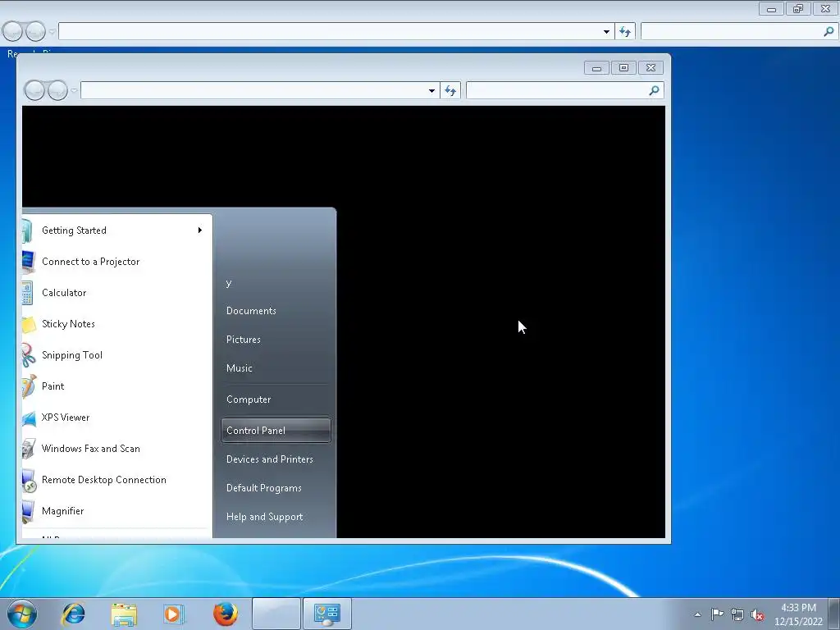
Task: Launch Firefox from the taskbar
Action: [226, 614]
